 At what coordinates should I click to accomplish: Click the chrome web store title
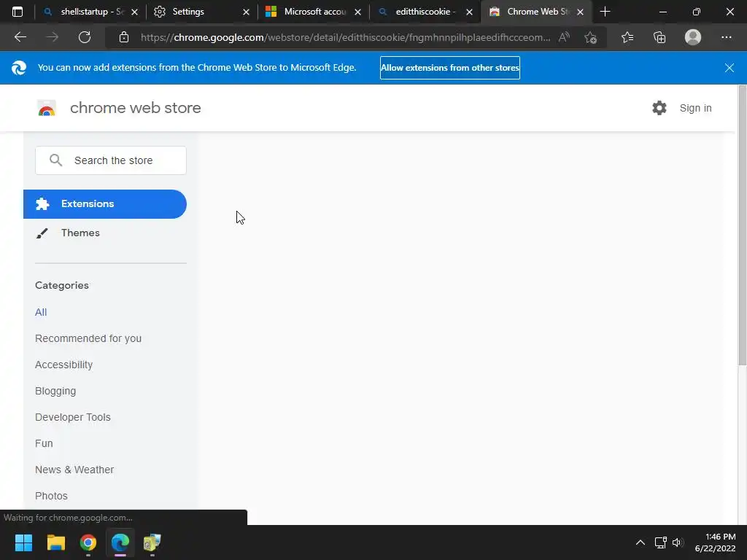(x=135, y=108)
